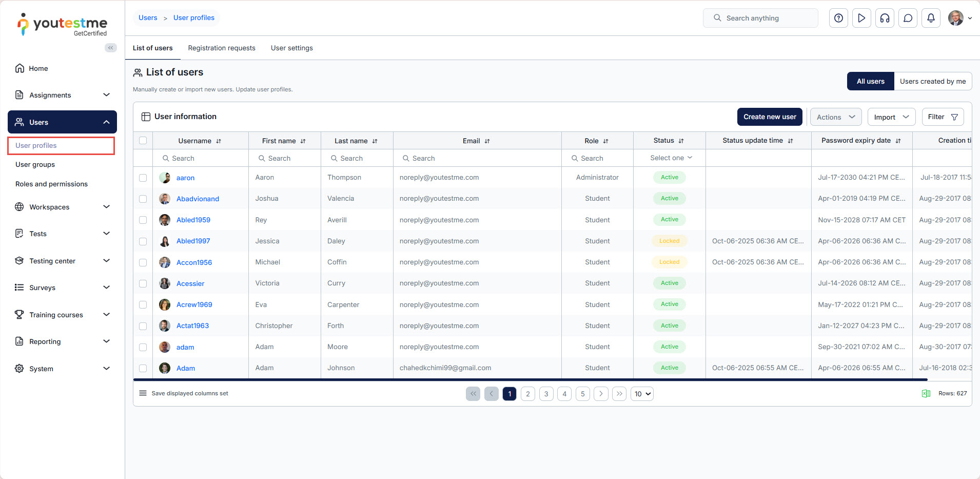Tick the checkbox for user aaron
Screen dimensions: 980x479
click(x=143, y=178)
